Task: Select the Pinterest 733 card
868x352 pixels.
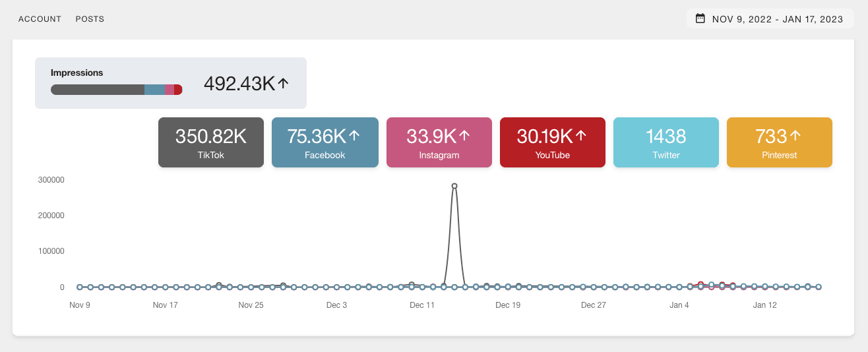Action: [x=780, y=142]
